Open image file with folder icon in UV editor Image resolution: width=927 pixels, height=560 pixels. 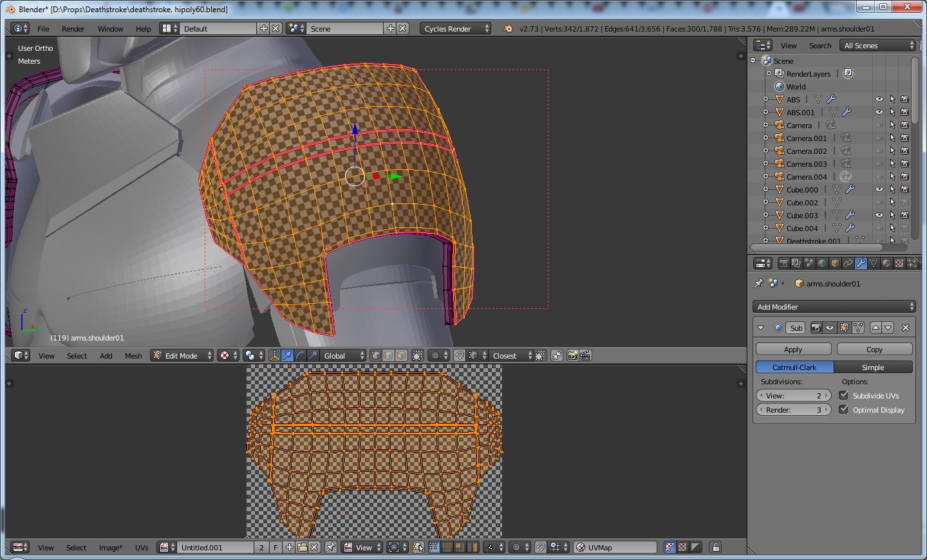coord(302,547)
